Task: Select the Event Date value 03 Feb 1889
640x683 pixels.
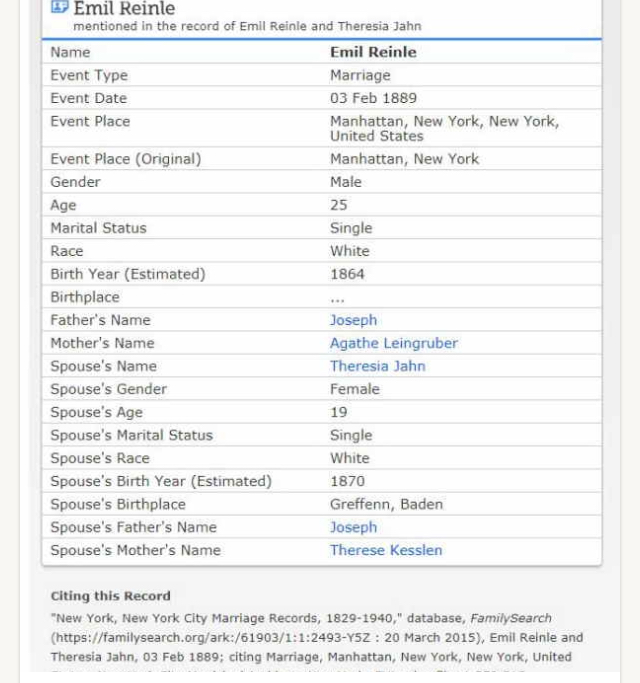Action: tap(373, 98)
